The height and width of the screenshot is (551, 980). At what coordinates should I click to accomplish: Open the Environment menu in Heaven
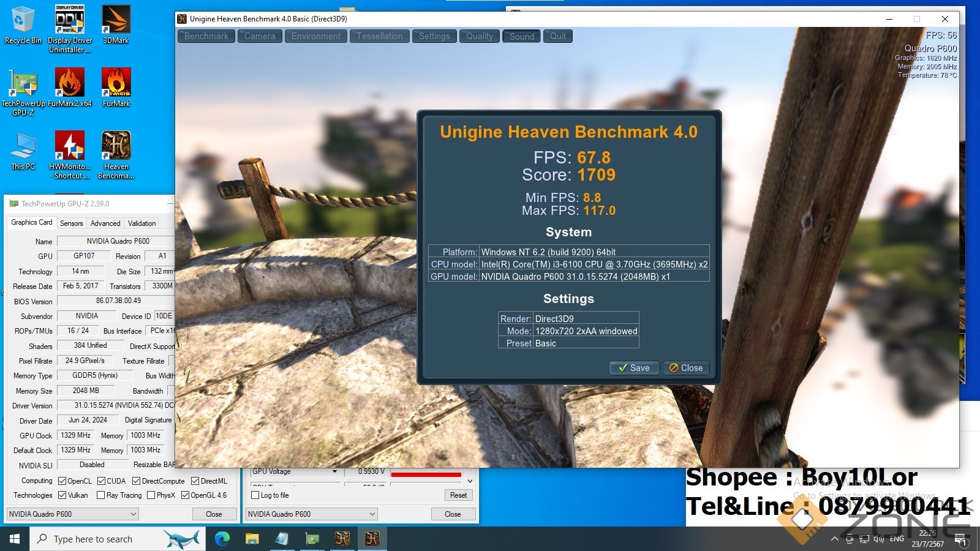[316, 36]
